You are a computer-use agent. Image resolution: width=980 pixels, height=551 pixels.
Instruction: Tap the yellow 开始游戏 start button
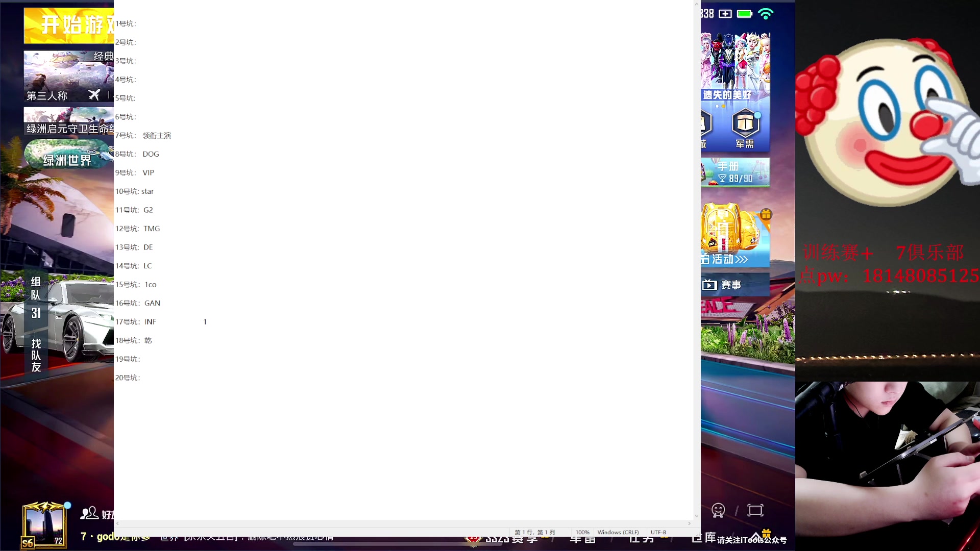(x=69, y=26)
